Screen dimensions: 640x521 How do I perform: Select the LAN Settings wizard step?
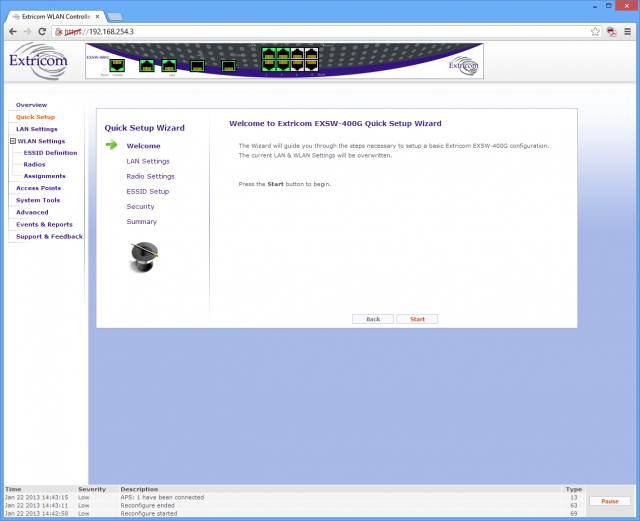pos(148,161)
